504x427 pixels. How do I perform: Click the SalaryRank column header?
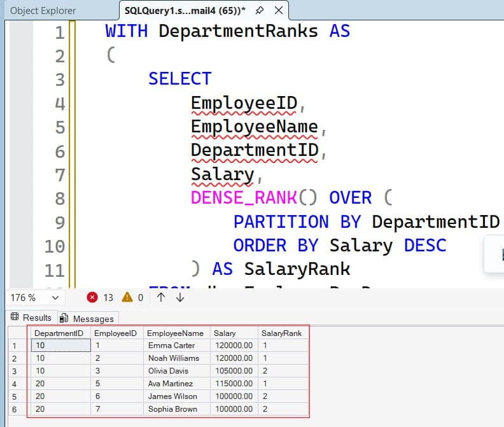283,333
